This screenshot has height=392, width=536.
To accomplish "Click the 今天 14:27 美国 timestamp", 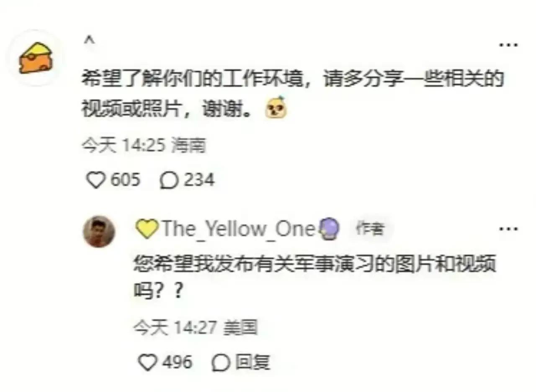I will pos(195,328).
